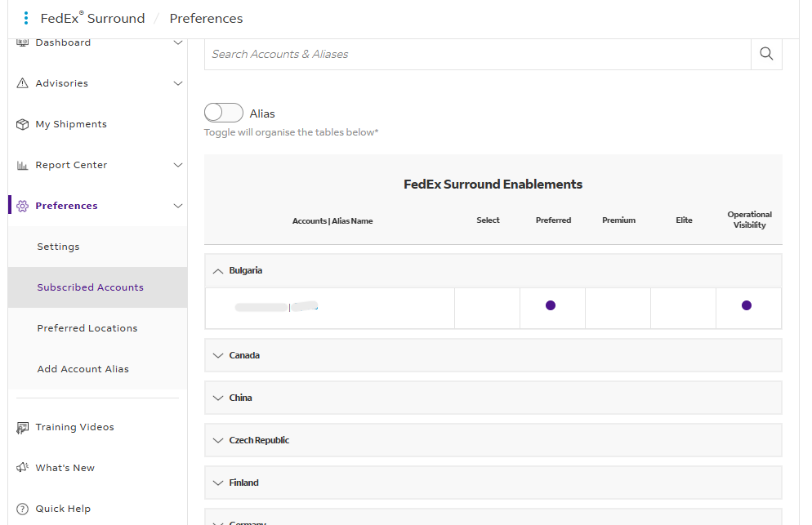Click the kebab menu beside FedEx Surround
This screenshot has width=812, height=525.
27,17
